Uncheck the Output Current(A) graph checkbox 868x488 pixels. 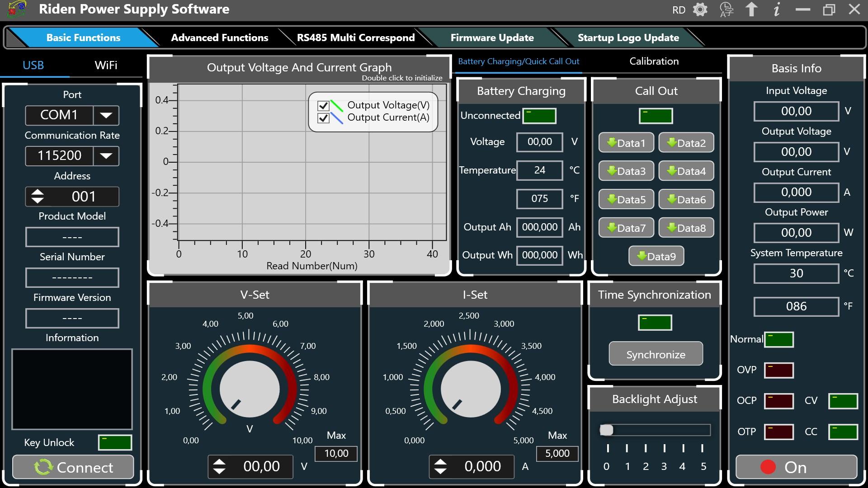(x=323, y=118)
